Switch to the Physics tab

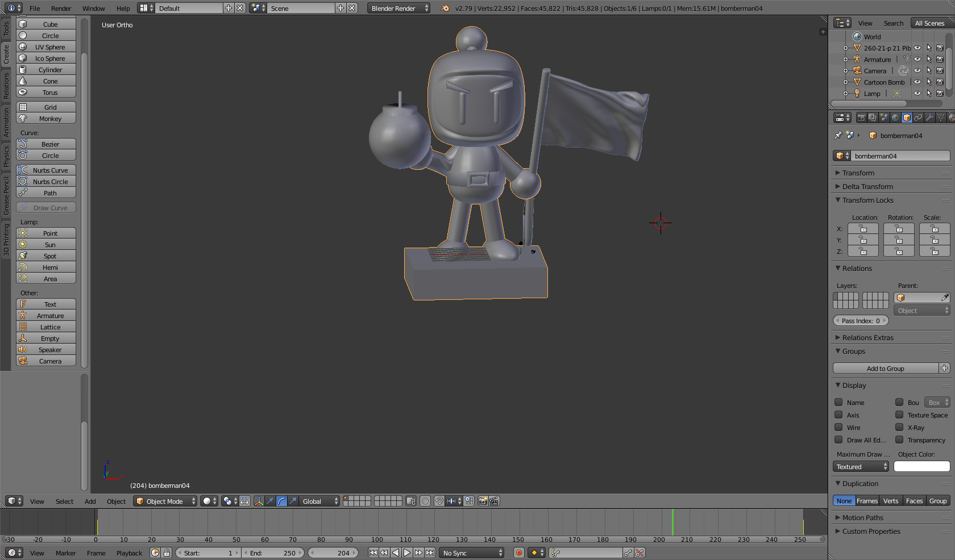6,156
